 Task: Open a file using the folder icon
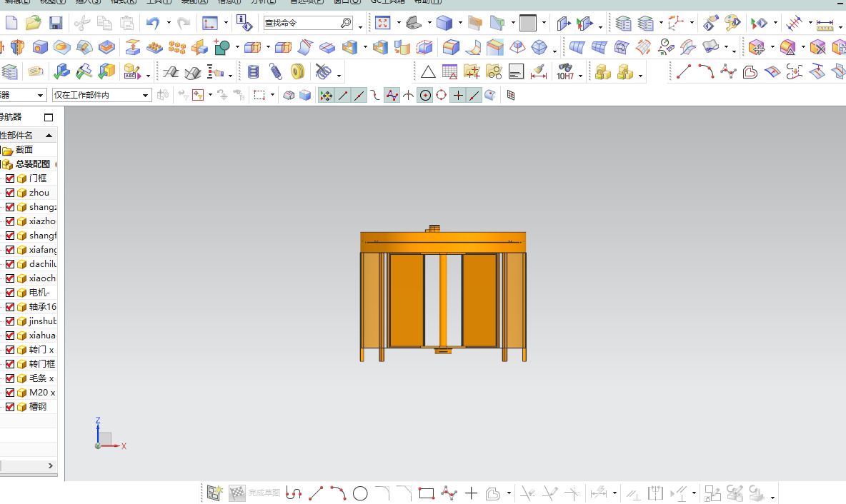34,23
